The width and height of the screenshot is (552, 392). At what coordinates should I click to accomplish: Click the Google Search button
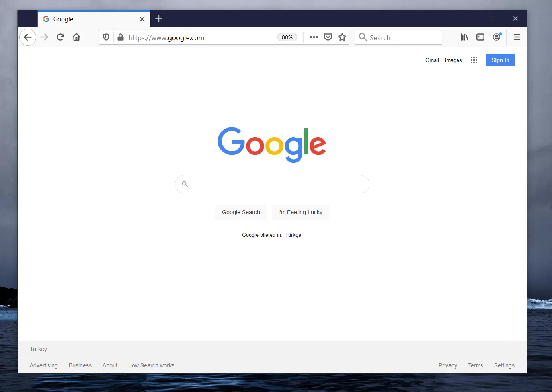pos(241,212)
